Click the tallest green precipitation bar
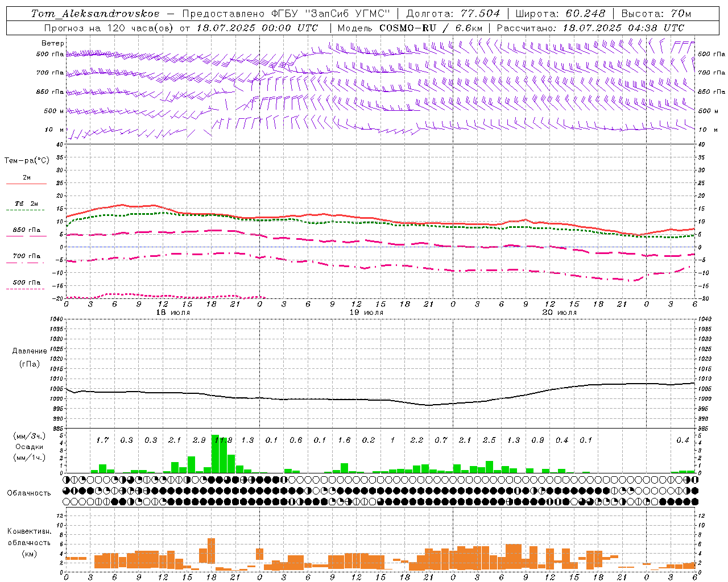The image size is (728, 582). [x=215, y=454]
